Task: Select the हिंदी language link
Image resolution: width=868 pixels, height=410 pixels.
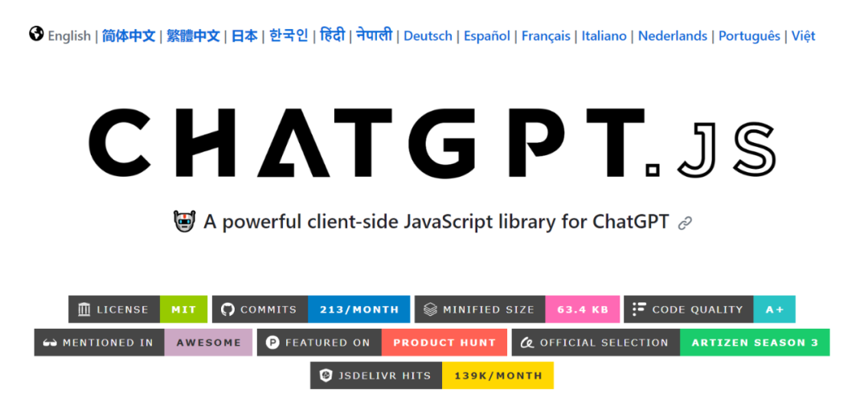Action: 332,35
